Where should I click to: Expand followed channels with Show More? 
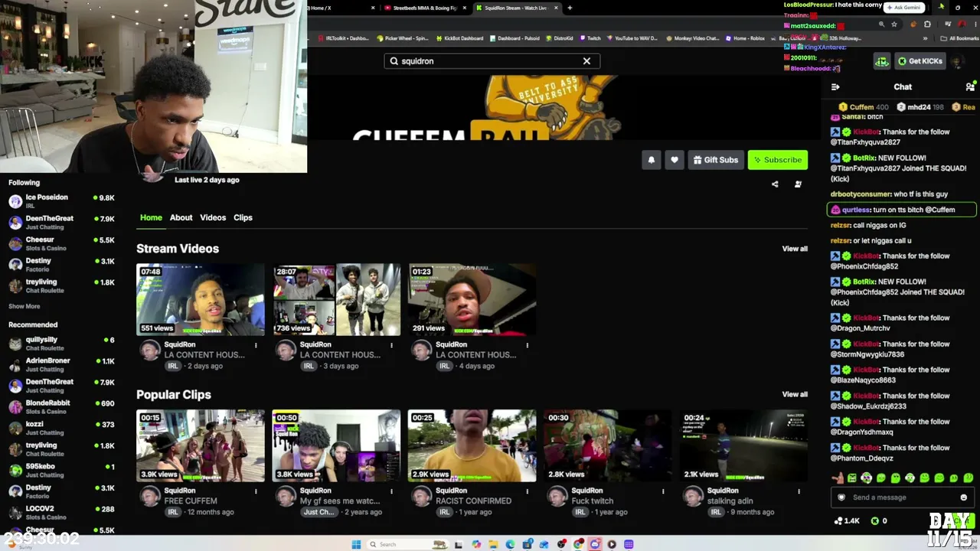coord(24,306)
